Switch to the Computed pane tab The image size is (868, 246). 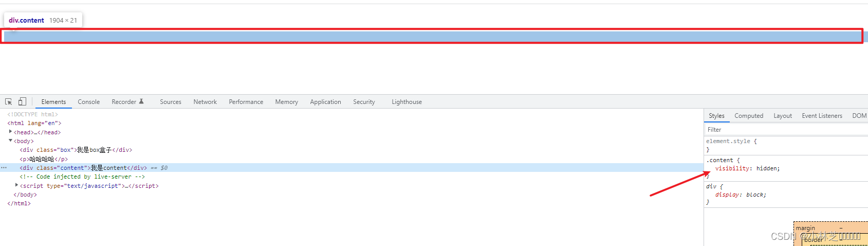point(749,116)
